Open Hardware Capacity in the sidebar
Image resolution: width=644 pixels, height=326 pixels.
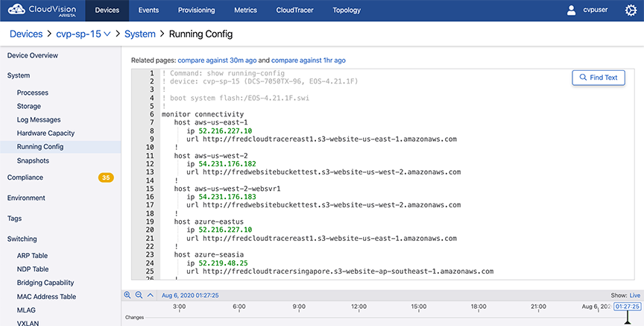(x=45, y=134)
